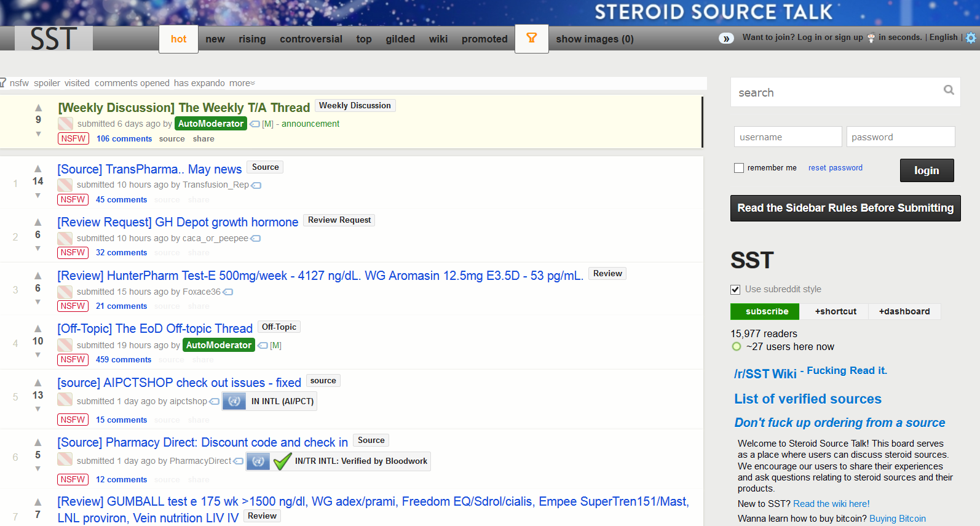Click the green checkmark verified flair icon
Image resolution: width=980 pixels, height=526 pixels.
[x=282, y=461]
